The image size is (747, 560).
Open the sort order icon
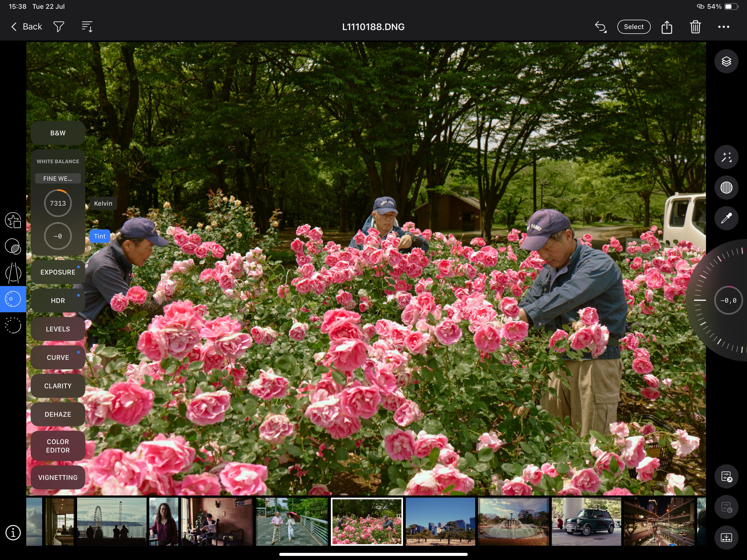pos(87,27)
